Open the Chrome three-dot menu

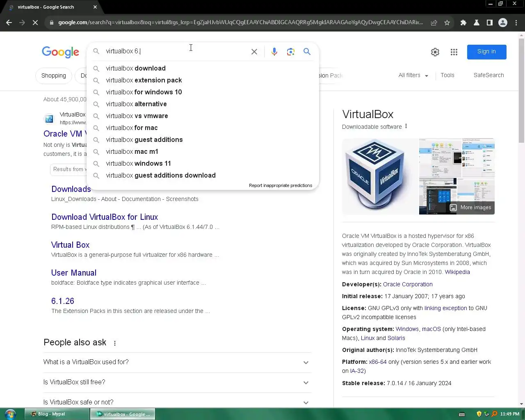pos(516,23)
